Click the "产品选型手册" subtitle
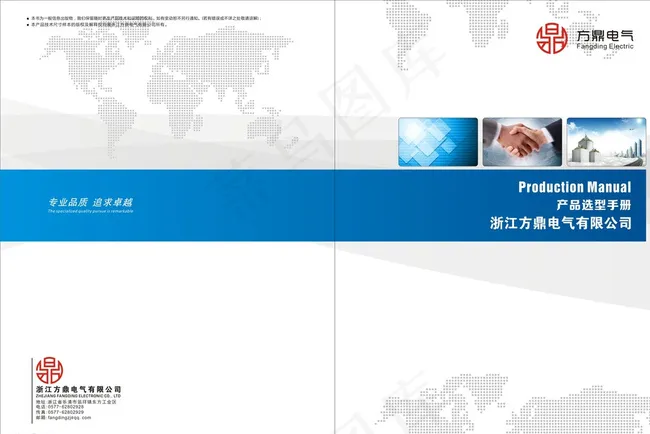Image resolution: width=650 pixels, height=434 pixels. coord(594,205)
